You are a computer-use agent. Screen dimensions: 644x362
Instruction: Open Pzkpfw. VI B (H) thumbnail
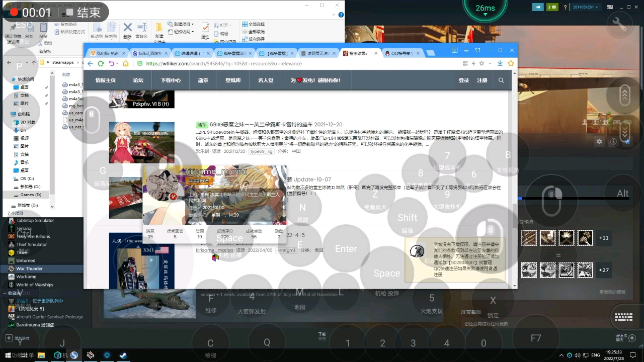142,100
